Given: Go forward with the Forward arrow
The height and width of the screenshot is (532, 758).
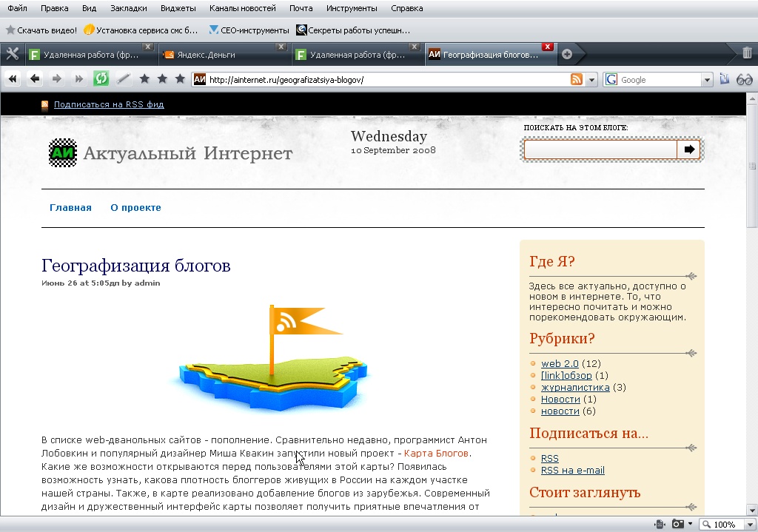Looking at the screenshot, I should coord(56,78).
